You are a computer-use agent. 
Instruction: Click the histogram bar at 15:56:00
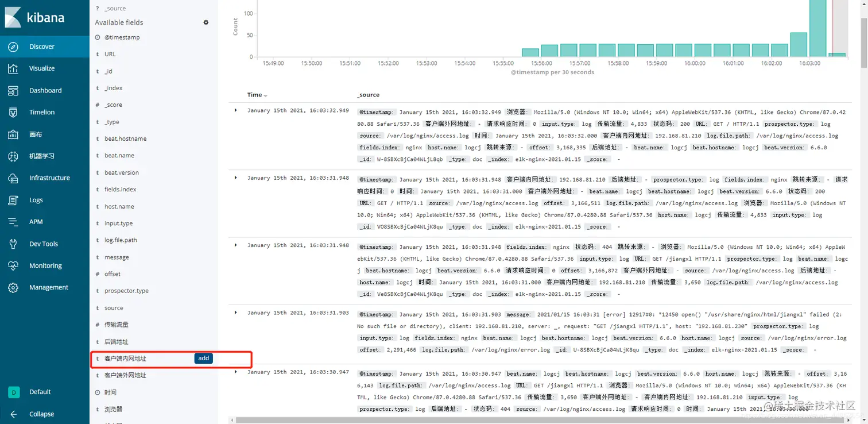pyautogui.click(x=549, y=51)
